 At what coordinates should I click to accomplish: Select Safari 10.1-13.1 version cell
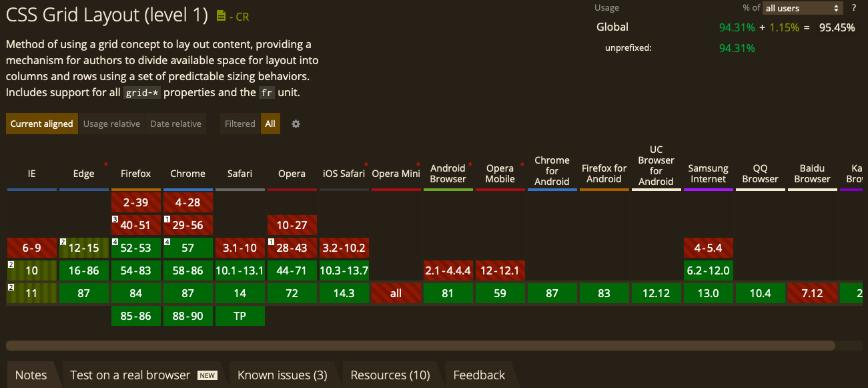[240, 270]
